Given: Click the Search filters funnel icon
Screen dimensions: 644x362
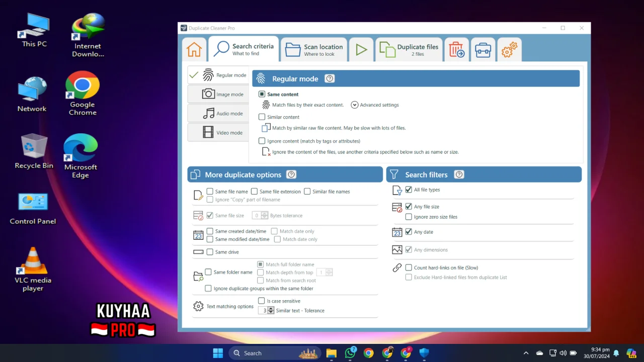Looking at the screenshot, I should click(394, 174).
